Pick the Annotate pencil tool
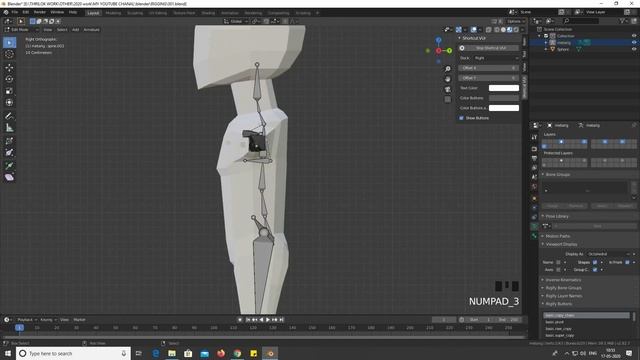 click(x=9, y=116)
